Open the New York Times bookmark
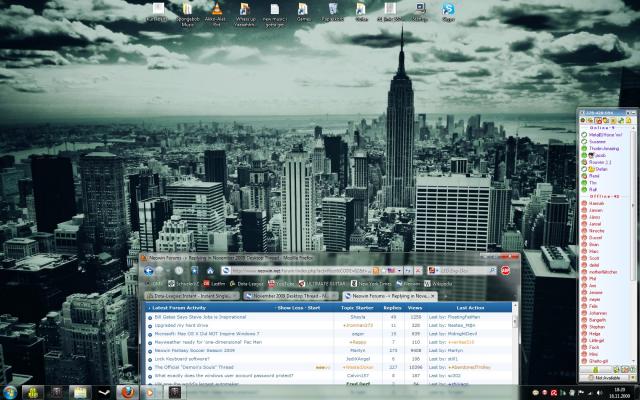This screenshot has width=640, height=400. pyautogui.click(x=371, y=284)
